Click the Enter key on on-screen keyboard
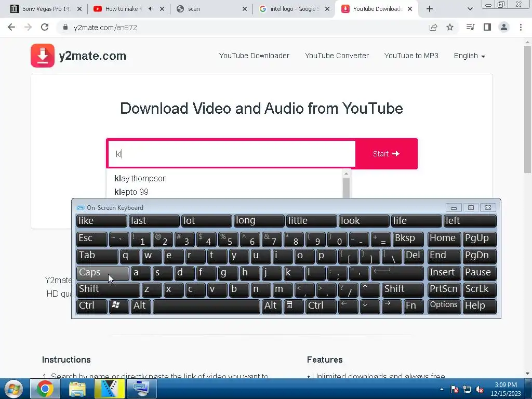 [397, 273]
